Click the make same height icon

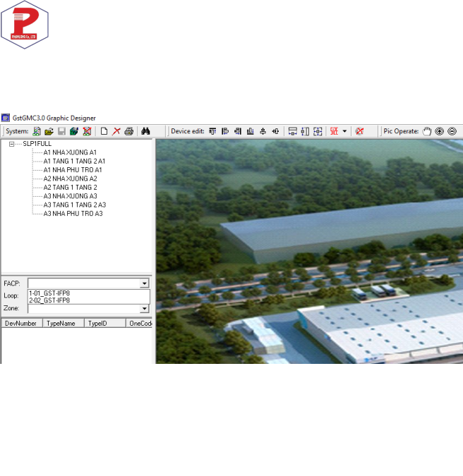pyautogui.click(x=305, y=131)
